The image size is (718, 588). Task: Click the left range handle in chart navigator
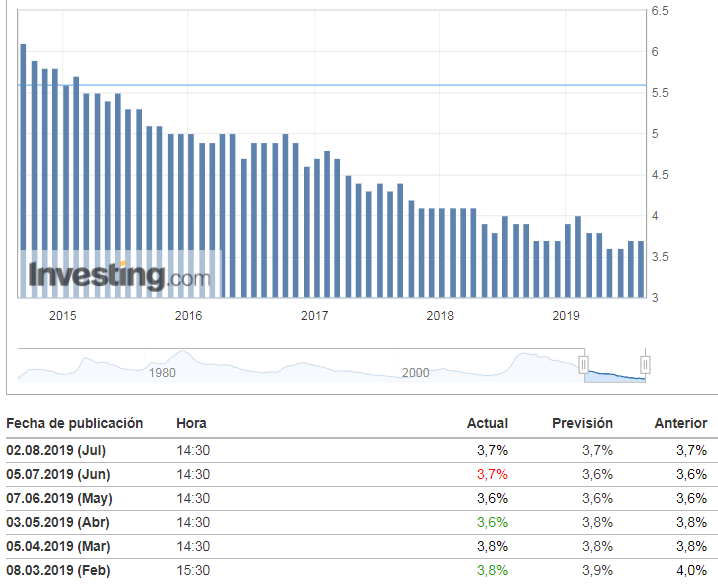[x=584, y=364]
